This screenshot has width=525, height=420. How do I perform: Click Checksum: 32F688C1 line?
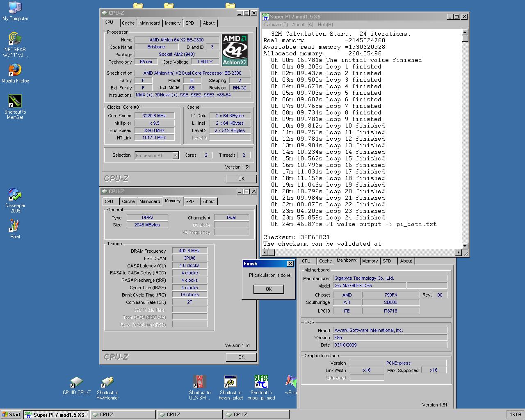click(297, 237)
